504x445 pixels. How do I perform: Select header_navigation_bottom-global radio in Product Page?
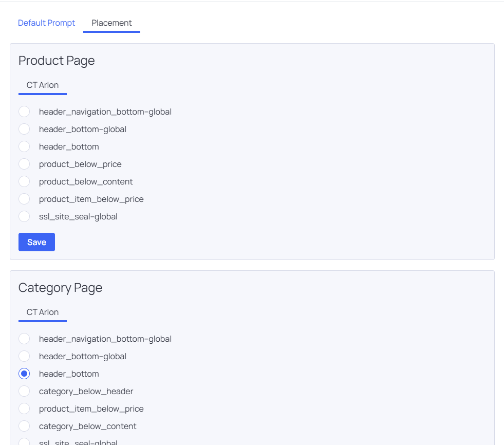24,112
